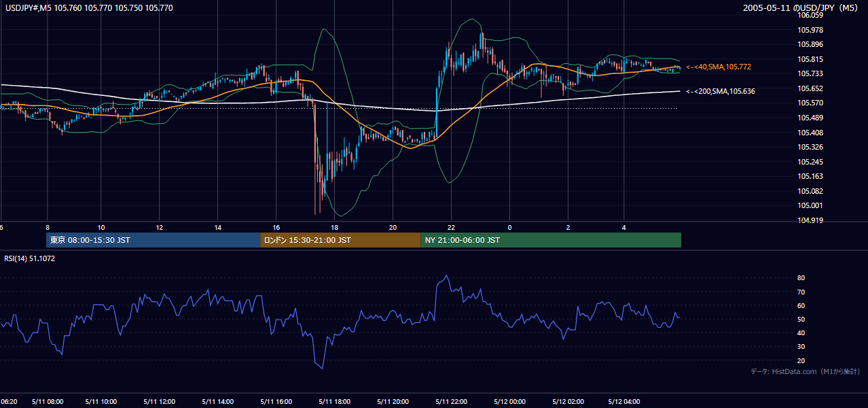The image size is (868, 408).
Task: Click hour label 10 under the price chart
Action: (x=101, y=227)
